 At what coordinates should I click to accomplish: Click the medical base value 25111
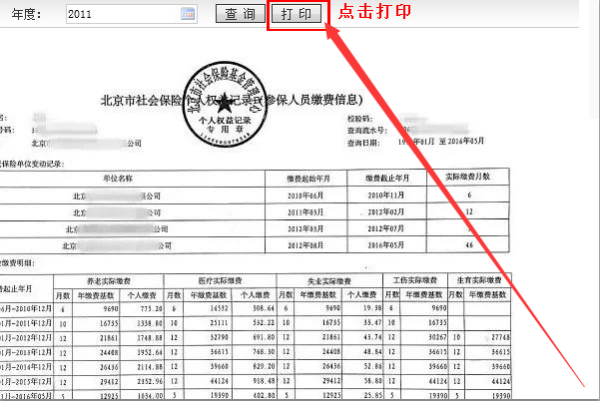(219, 323)
